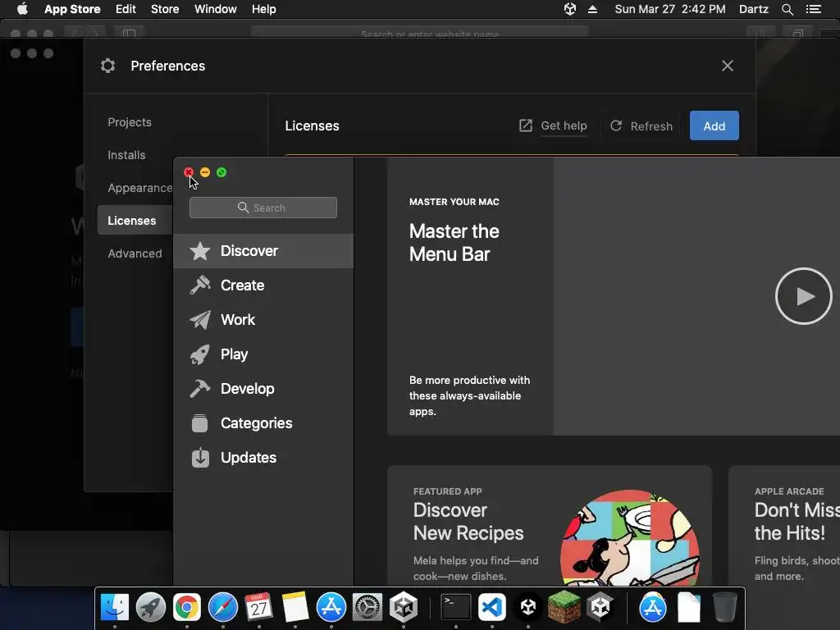This screenshot has height=630, width=840.
Task: Click the eject icon in menu bar
Action: pos(592,9)
